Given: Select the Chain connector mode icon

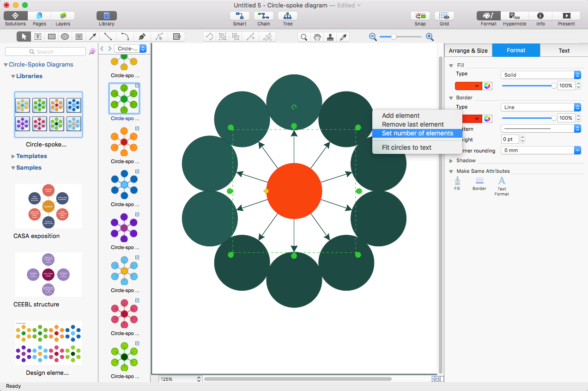Looking at the screenshot, I should (264, 16).
